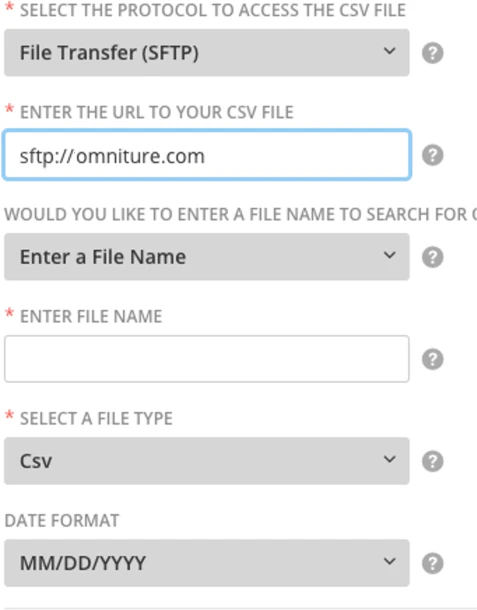Click chevron on Enter a File Name selector
This screenshot has height=610, width=477.
tap(389, 255)
